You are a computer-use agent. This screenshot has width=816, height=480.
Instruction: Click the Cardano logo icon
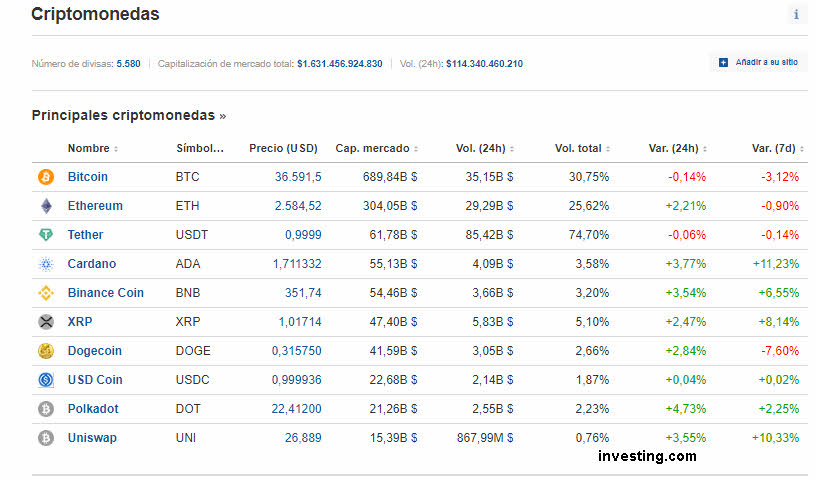coord(45,264)
